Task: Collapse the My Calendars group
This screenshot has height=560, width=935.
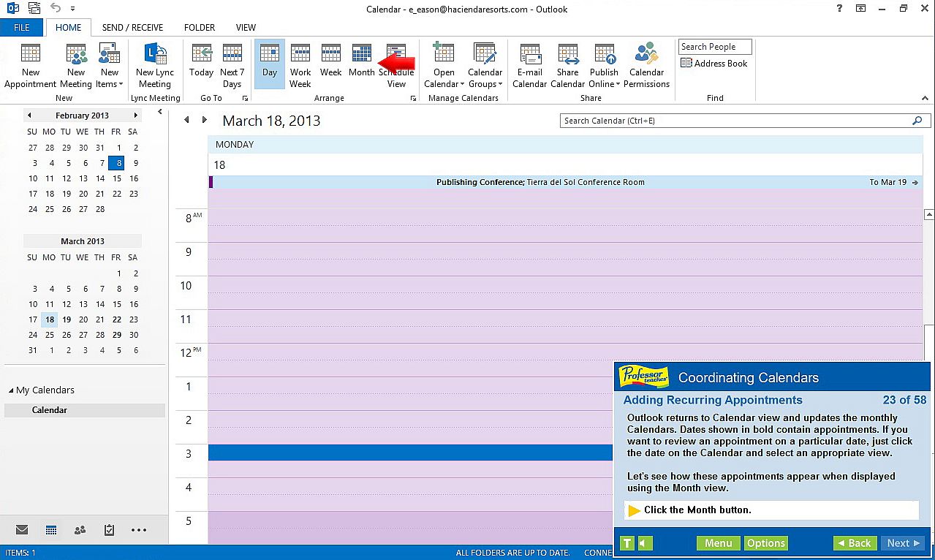Action: click(11, 390)
